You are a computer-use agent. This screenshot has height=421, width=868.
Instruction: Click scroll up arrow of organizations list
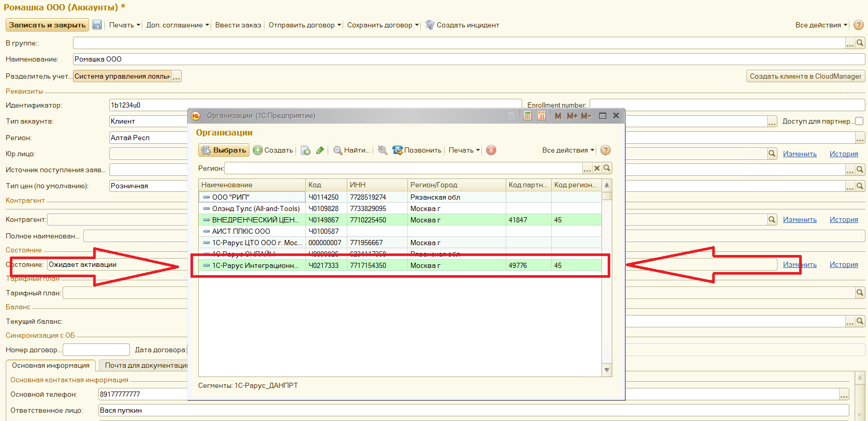tap(607, 185)
